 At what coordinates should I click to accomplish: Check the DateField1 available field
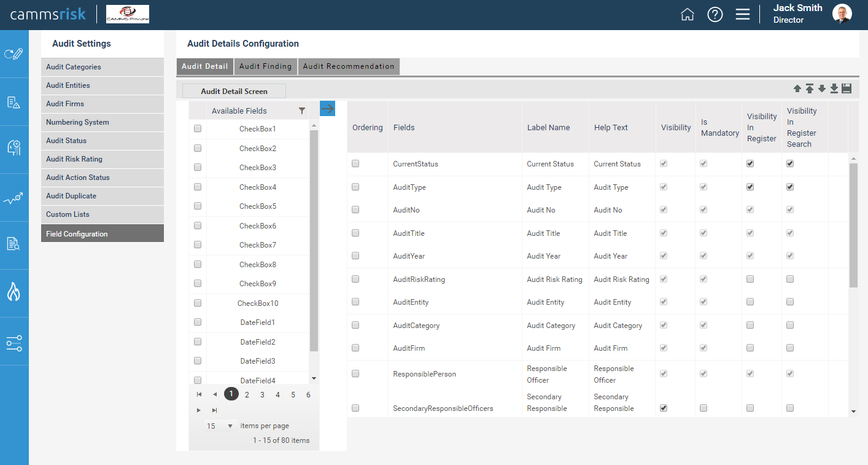(x=198, y=322)
